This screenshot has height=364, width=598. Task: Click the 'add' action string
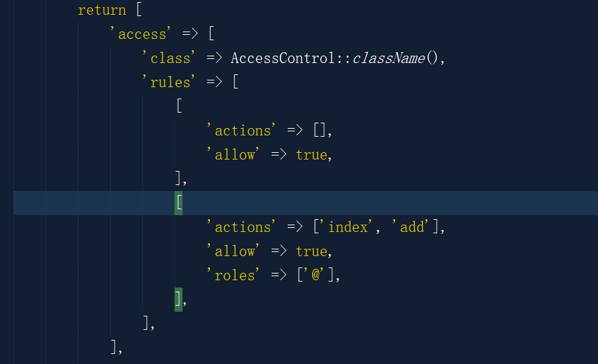(411, 227)
